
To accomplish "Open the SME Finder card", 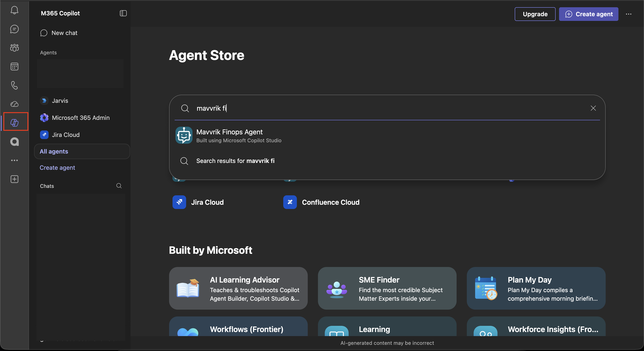I will pos(387,288).
